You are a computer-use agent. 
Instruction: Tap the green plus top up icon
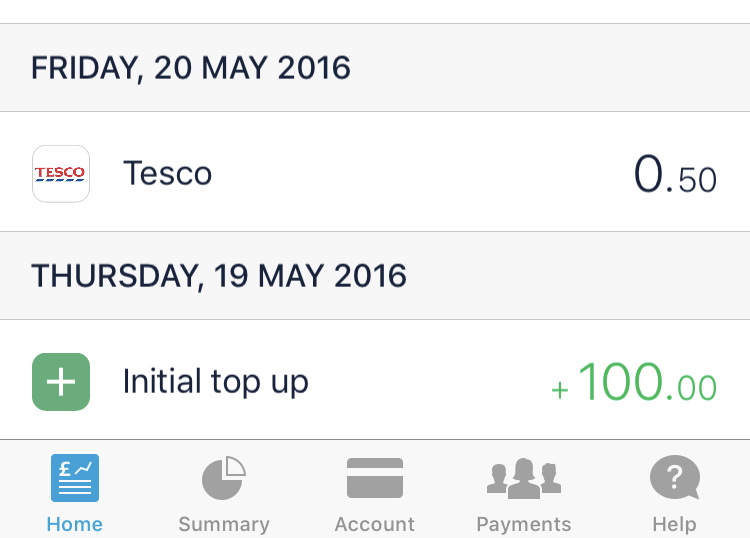click(x=61, y=381)
